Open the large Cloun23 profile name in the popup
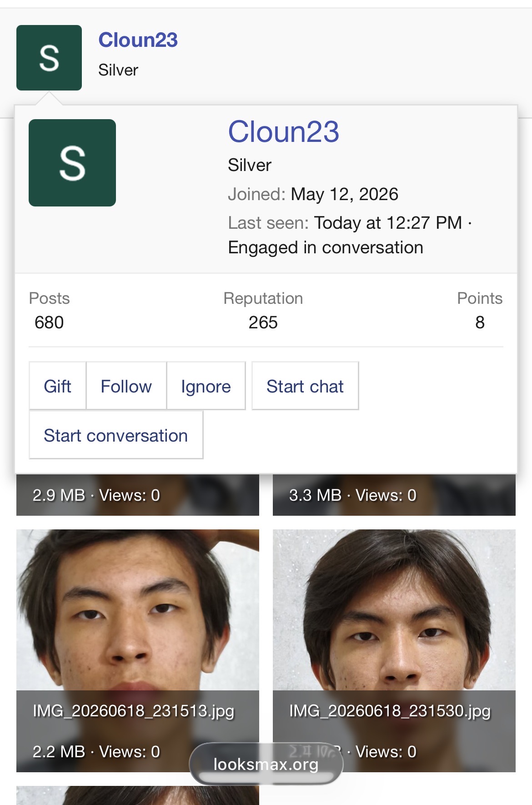532x805 pixels. (283, 132)
